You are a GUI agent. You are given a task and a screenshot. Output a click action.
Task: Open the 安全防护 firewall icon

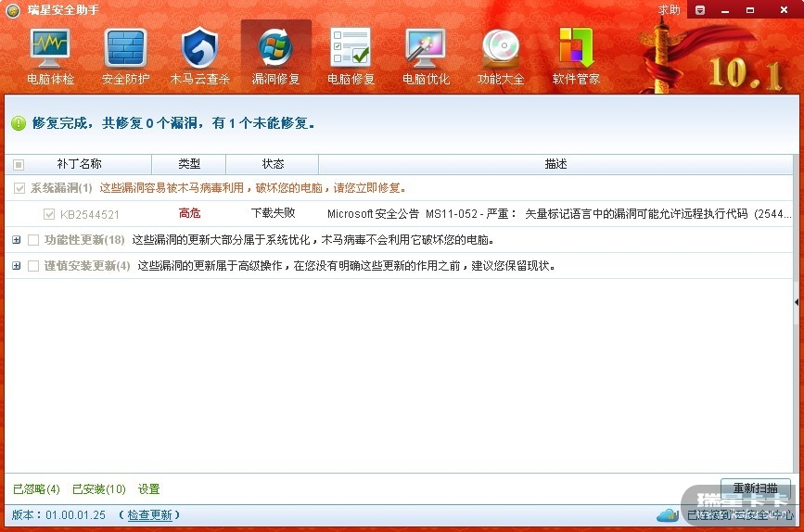[x=125, y=57]
